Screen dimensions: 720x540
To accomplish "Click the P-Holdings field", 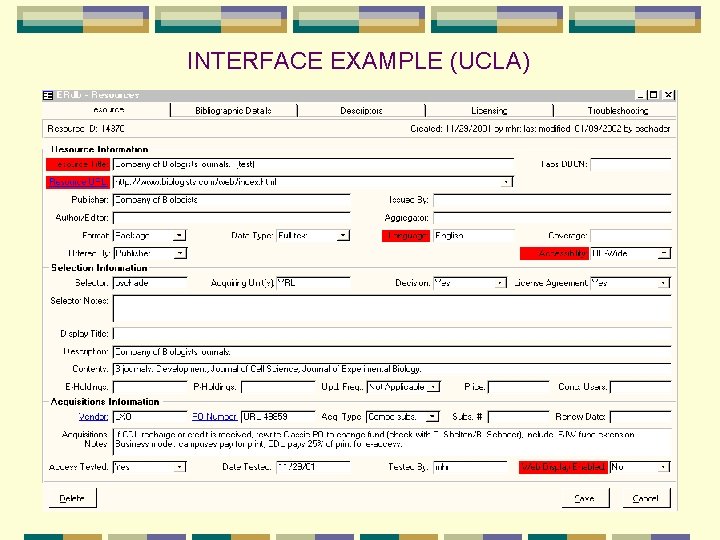I will 278,387.
